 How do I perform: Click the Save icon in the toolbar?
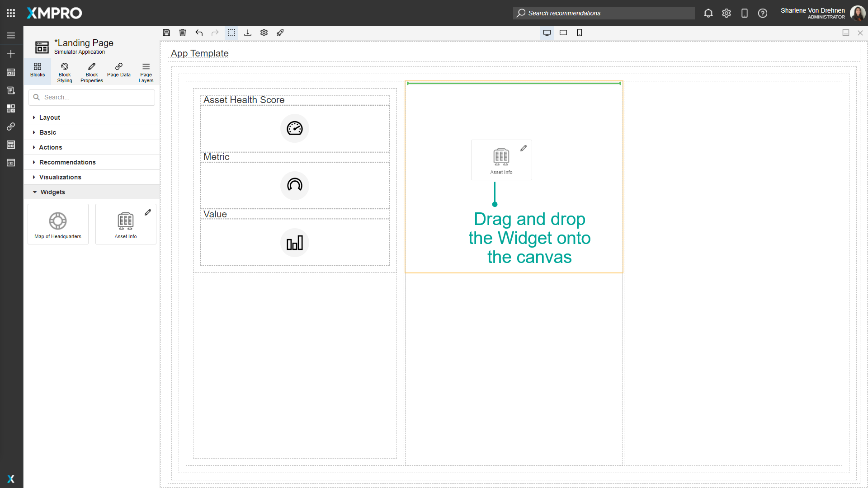(166, 33)
